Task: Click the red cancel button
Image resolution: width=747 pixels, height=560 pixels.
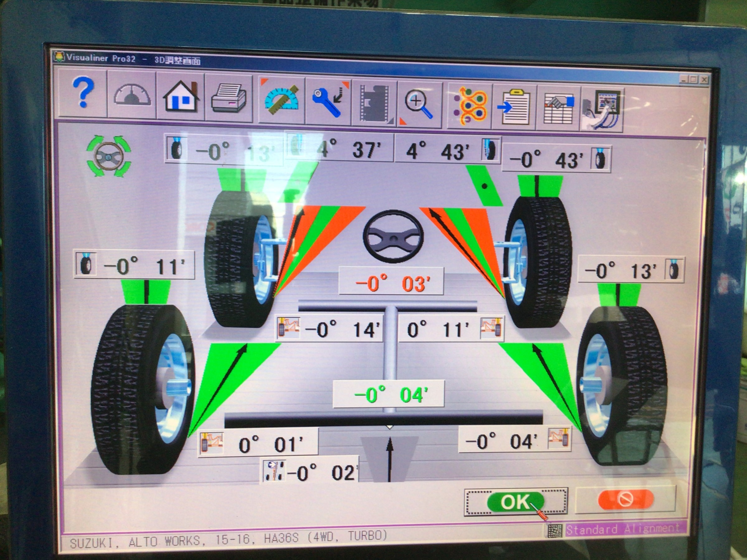Action: [x=625, y=499]
